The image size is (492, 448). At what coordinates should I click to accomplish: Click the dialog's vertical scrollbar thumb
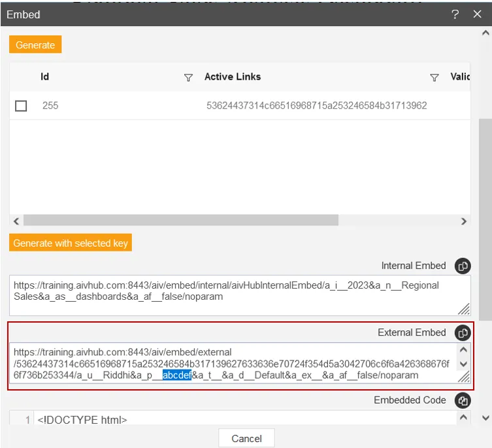coord(485,219)
